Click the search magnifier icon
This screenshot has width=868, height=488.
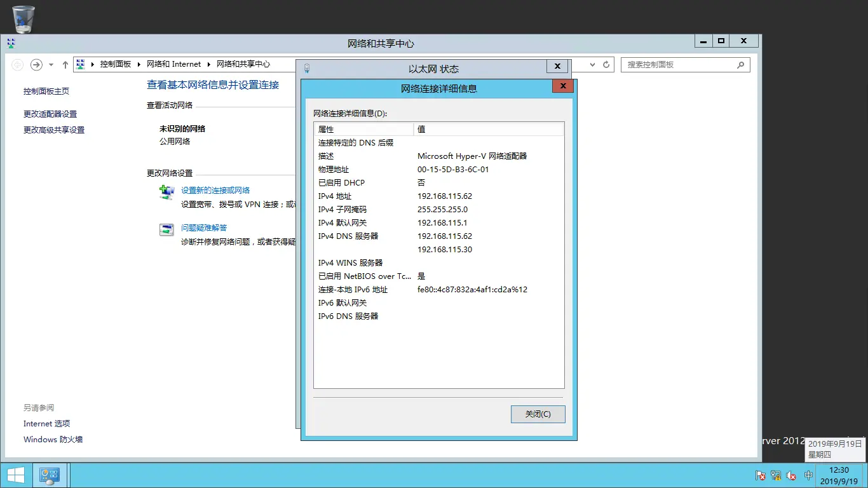click(741, 65)
